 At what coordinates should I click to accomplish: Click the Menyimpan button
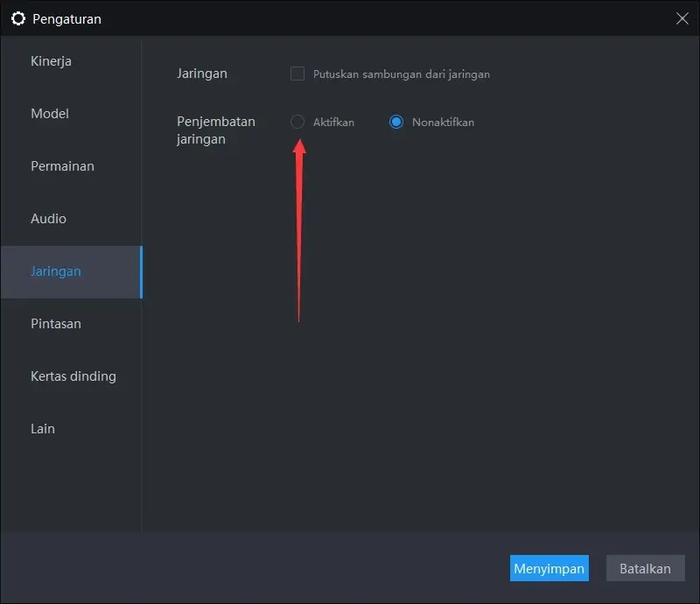click(549, 568)
